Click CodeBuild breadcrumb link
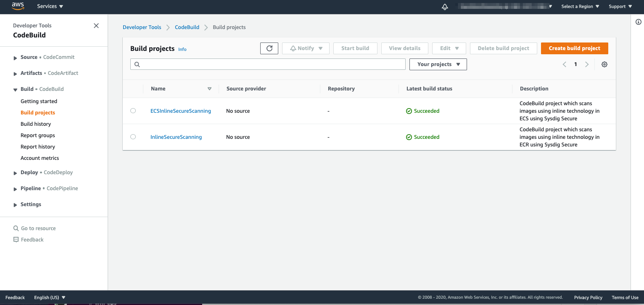Viewport: 644px width, 305px height. tap(187, 27)
